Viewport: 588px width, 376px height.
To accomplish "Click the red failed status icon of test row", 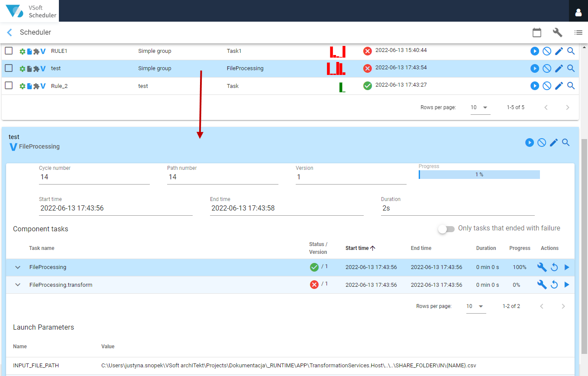I will pyautogui.click(x=368, y=68).
